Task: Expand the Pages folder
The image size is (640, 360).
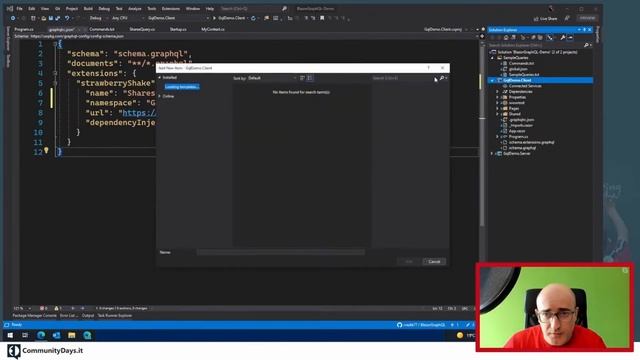Action: pos(498,109)
